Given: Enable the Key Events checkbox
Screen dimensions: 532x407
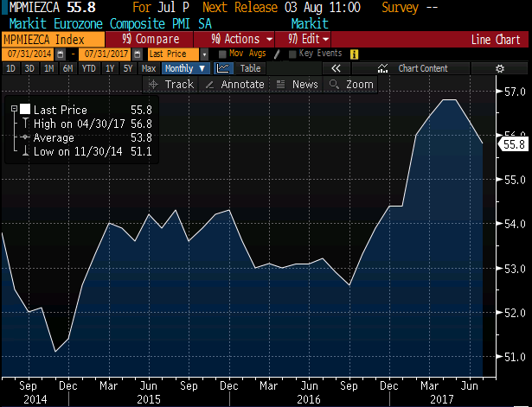Looking at the screenshot, I should point(292,54).
